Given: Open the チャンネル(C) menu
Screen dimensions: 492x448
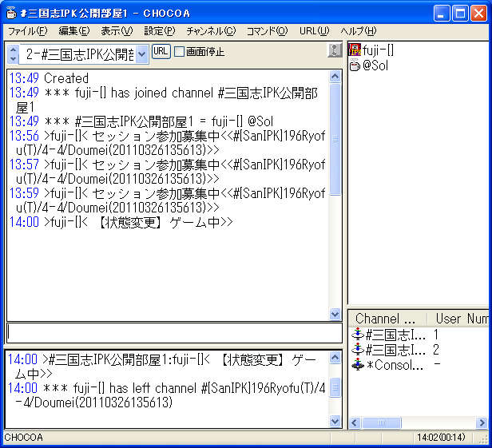Looking at the screenshot, I should (211, 31).
